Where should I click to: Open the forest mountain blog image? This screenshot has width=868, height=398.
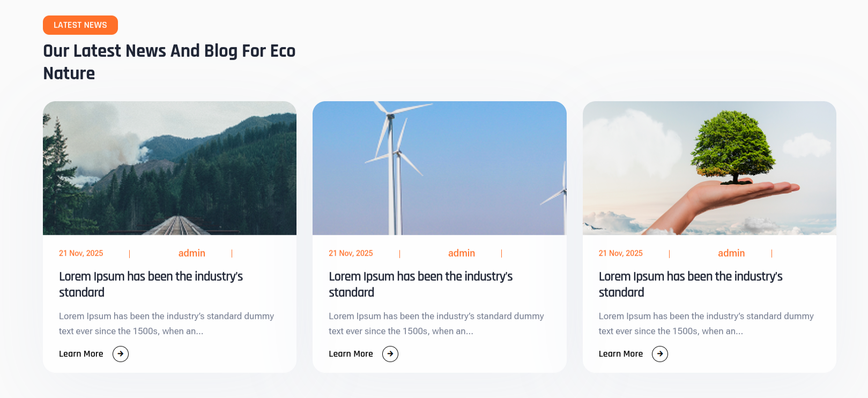pos(169,168)
